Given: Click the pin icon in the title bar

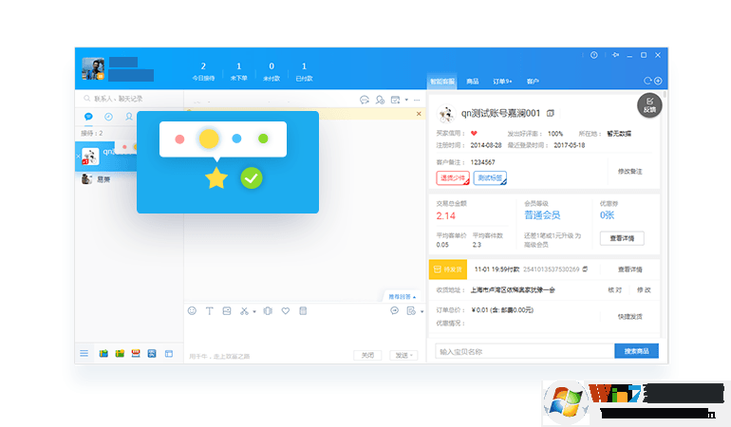Looking at the screenshot, I should pyautogui.click(x=616, y=55).
